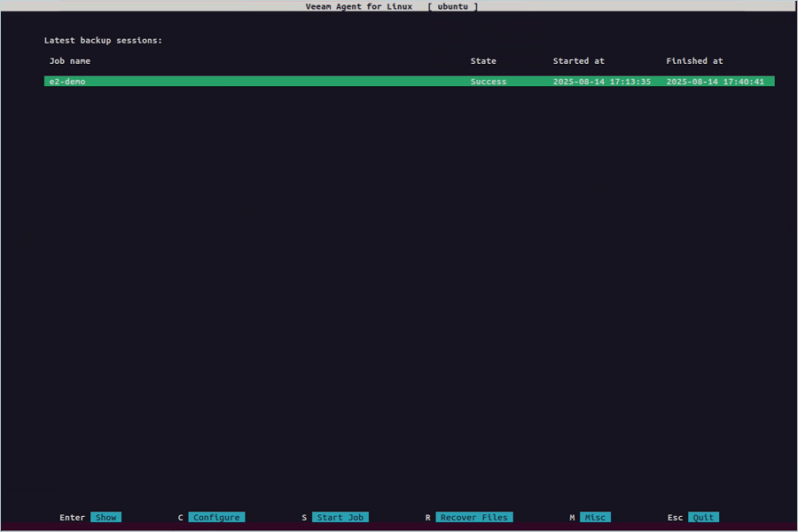The width and height of the screenshot is (798, 532).
Task: Click the Veeam Agent for Linux title
Action: pyautogui.click(x=359, y=6)
